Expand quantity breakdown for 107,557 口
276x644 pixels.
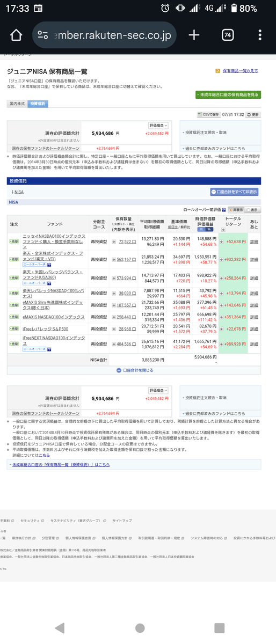click(114, 305)
